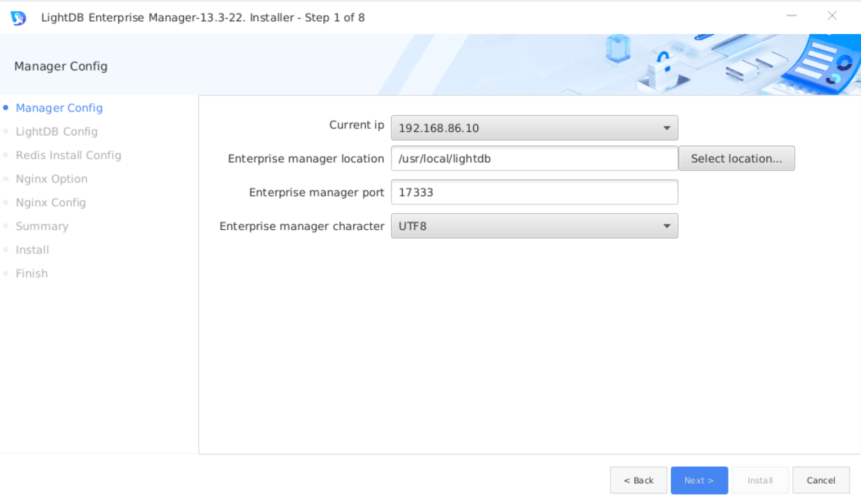861x504 pixels.
Task: Click the Enterprise manager character label
Action: click(x=302, y=226)
